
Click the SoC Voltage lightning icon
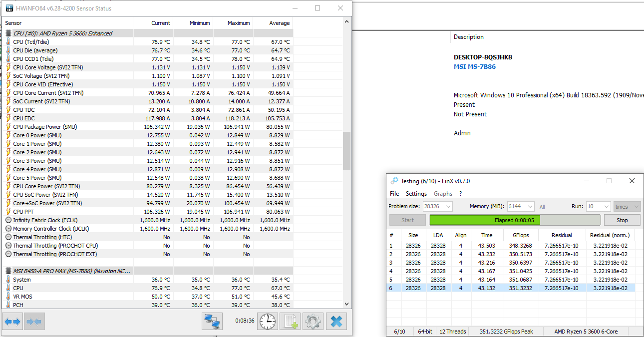8,76
